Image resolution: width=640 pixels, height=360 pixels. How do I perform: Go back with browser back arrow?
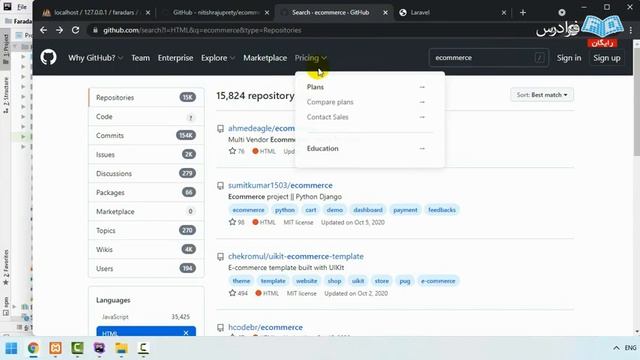[44, 30]
